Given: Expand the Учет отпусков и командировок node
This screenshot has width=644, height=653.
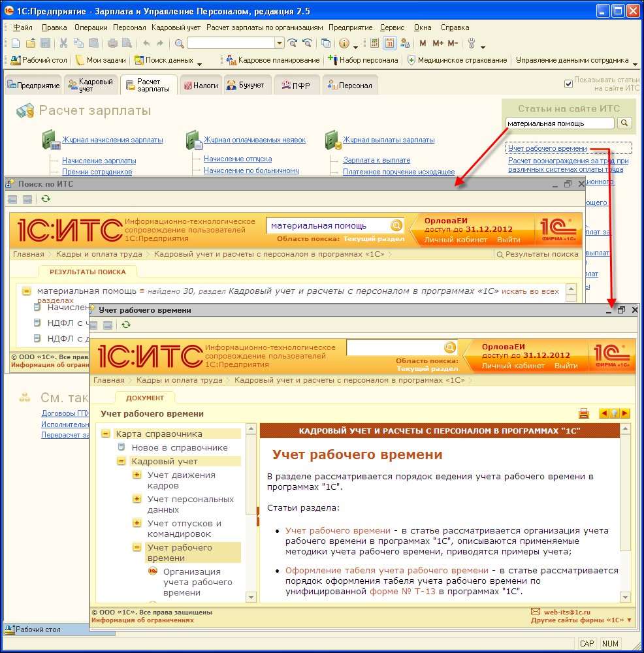Looking at the screenshot, I should click(x=137, y=523).
